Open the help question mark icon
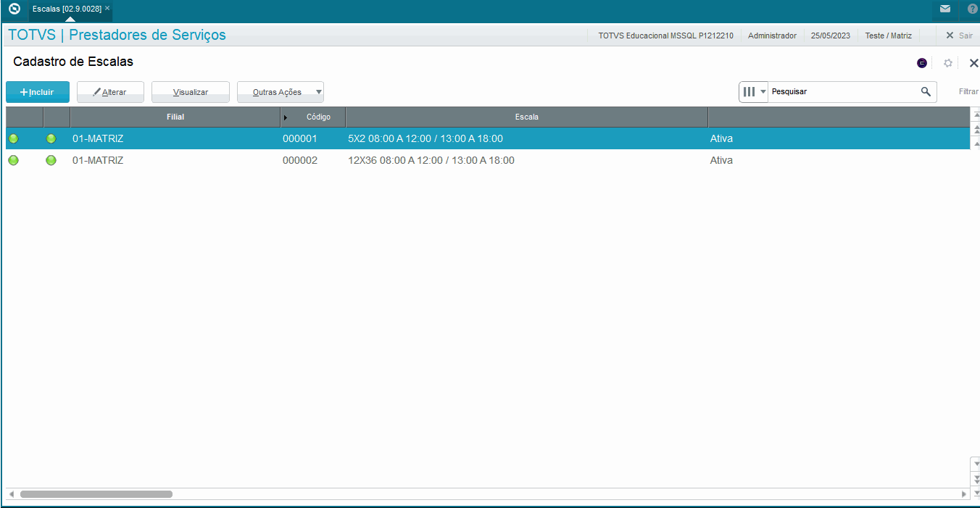The image size is (980, 508). point(973,9)
